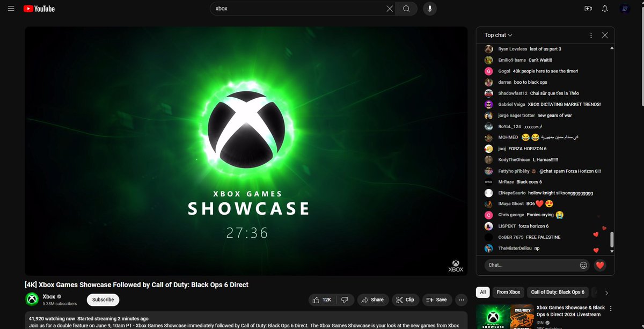Open IGN Xbox Games Showcase thumbnail
The height and width of the screenshot is (329, 644).
(504, 317)
